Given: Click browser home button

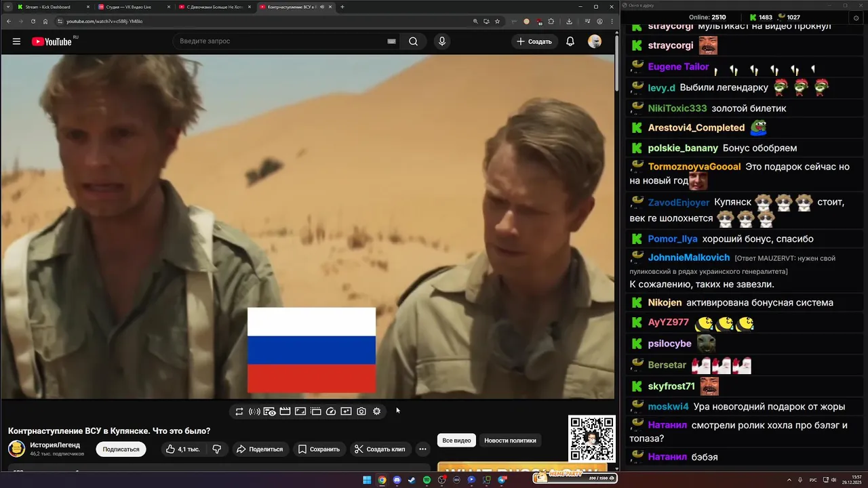Looking at the screenshot, I should coord(45,21).
